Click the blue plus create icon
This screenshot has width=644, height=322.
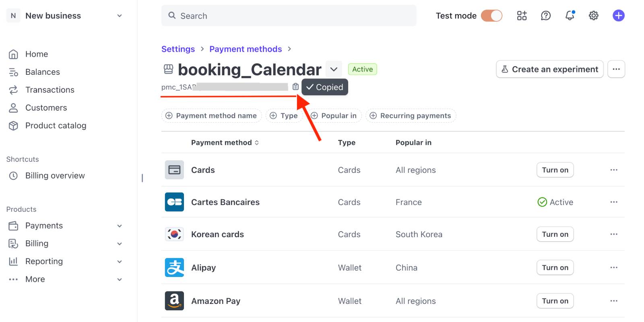coord(618,16)
